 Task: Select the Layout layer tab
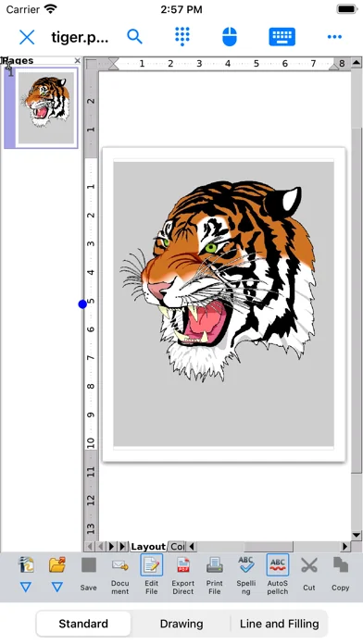[x=148, y=546]
